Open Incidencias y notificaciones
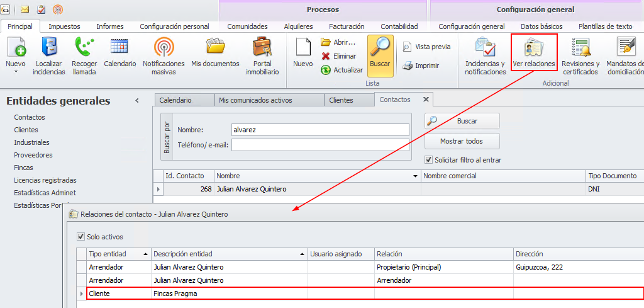The height and width of the screenshot is (308, 644). click(486, 56)
